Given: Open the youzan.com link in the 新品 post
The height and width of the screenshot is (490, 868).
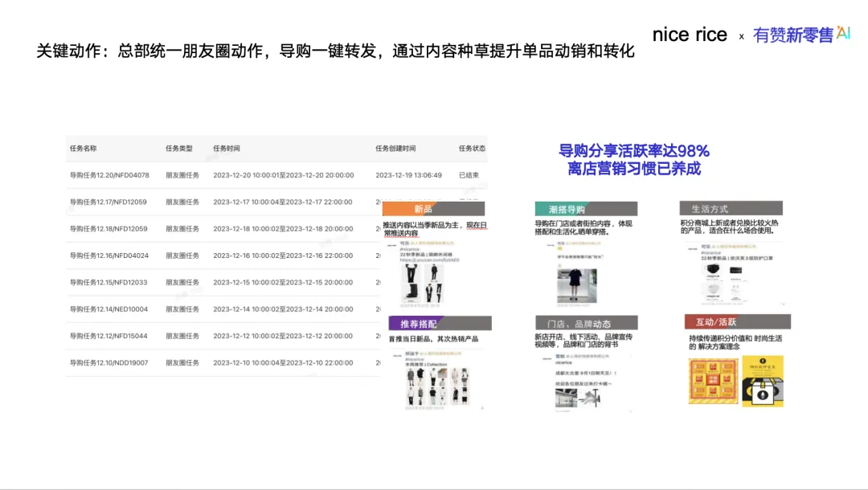Looking at the screenshot, I should pos(429,260).
